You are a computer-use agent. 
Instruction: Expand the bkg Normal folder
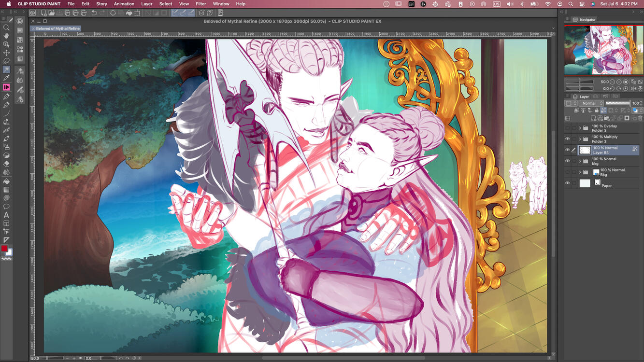tap(580, 161)
